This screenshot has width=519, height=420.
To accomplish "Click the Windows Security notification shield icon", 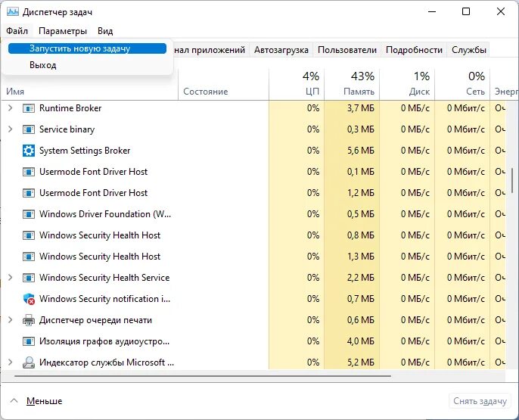I will click(29, 299).
